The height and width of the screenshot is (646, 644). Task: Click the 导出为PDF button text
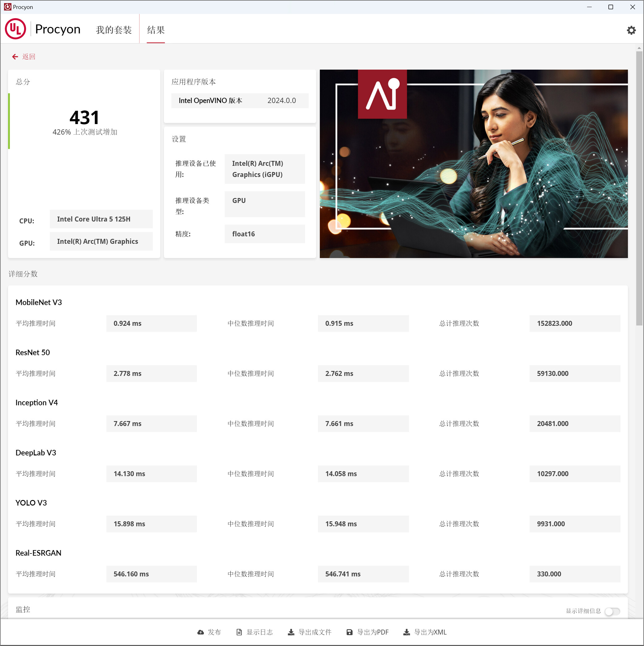pyautogui.click(x=372, y=632)
